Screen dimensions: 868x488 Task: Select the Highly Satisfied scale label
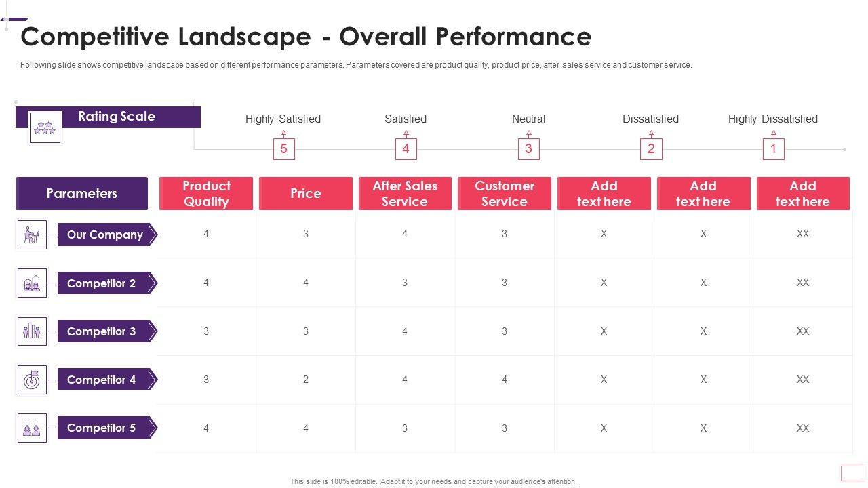coord(283,119)
